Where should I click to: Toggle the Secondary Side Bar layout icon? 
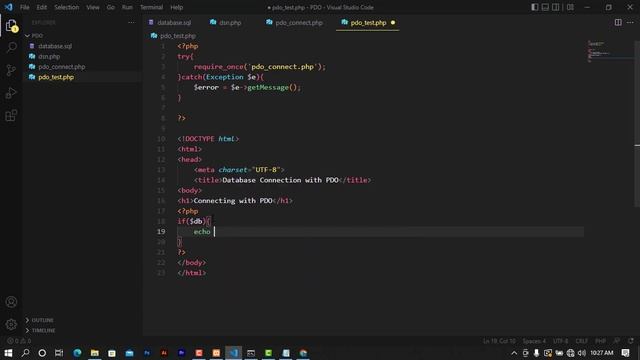click(556, 7)
